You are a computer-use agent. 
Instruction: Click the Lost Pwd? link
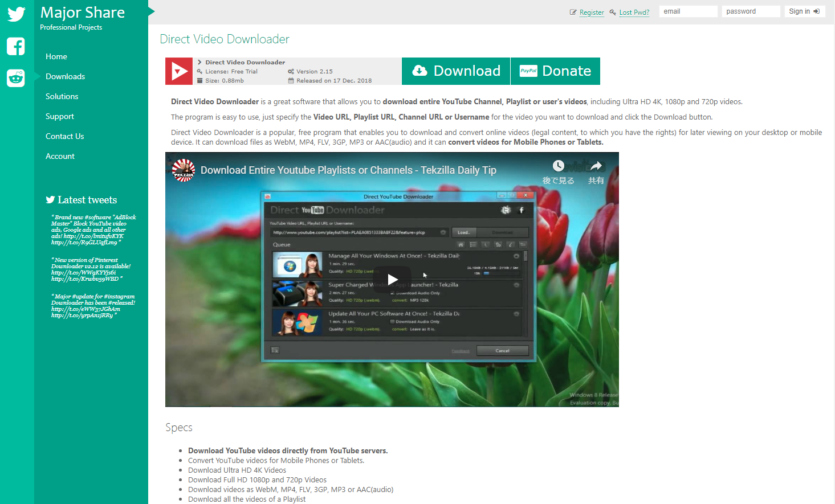click(634, 13)
